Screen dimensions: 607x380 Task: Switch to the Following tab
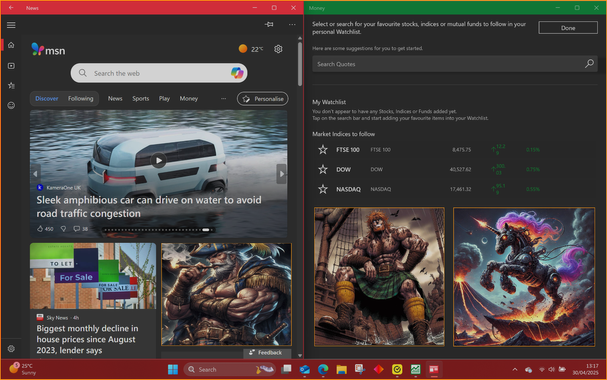pos(81,99)
